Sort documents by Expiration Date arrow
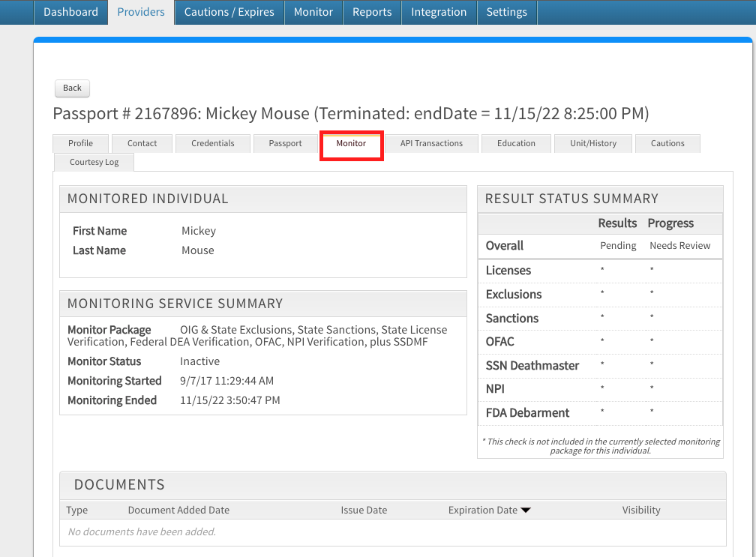The width and height of the screenshot is (756, 557). coord(526,511)
